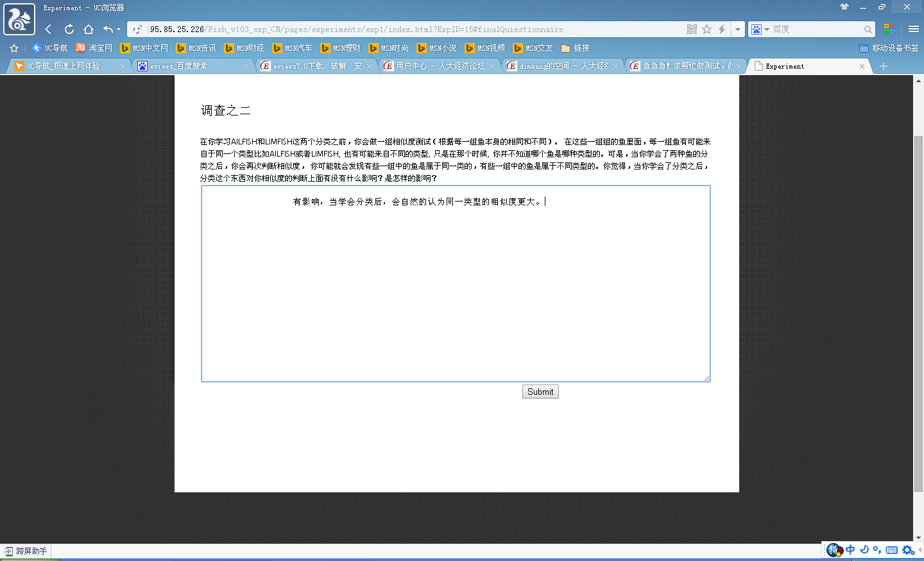This screenshot has width=924, height=561.
Task: Open the browser home page
Action: (89, 30)
